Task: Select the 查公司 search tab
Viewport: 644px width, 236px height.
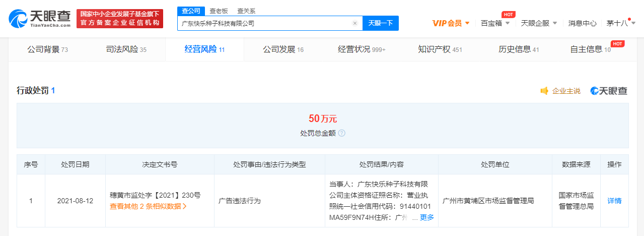Action: (x=191, y=11)
